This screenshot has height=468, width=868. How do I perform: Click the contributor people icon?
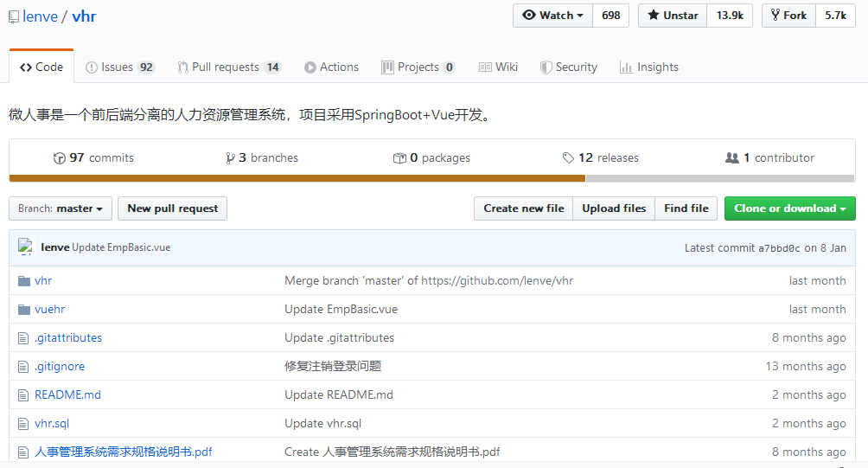tap(731, 157)
